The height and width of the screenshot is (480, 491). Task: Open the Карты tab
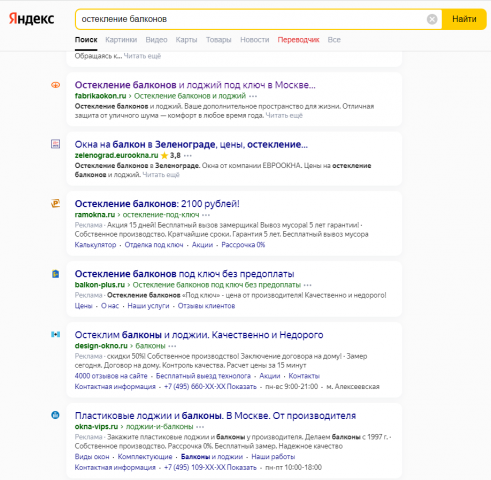tap(186, 40)
